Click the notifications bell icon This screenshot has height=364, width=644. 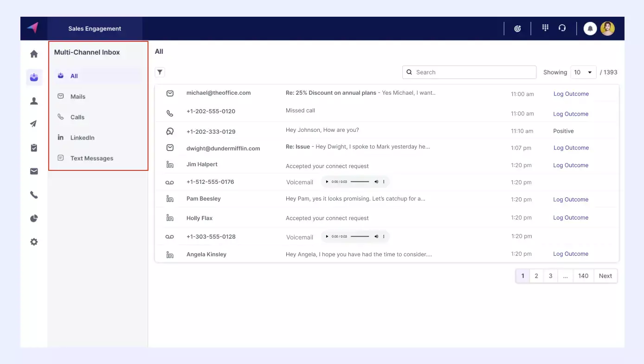pos(590,28)
